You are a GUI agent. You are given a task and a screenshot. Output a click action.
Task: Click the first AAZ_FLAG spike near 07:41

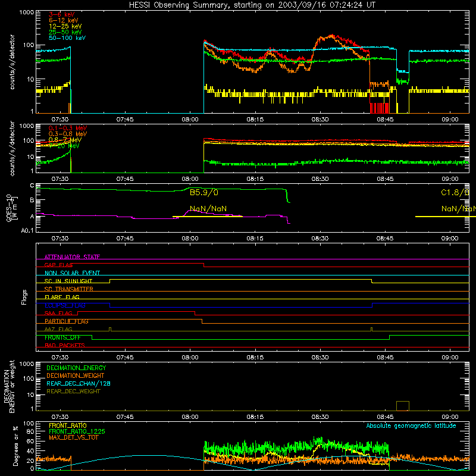110,329
